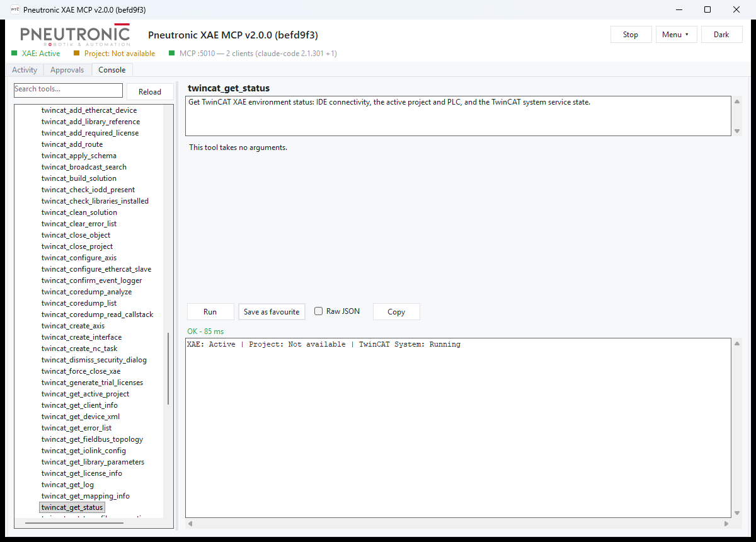The width and height of the screenshot is (756, 542).
Task: Select twincat_get_mapping_info tool
Action: (x=85, y=496)
